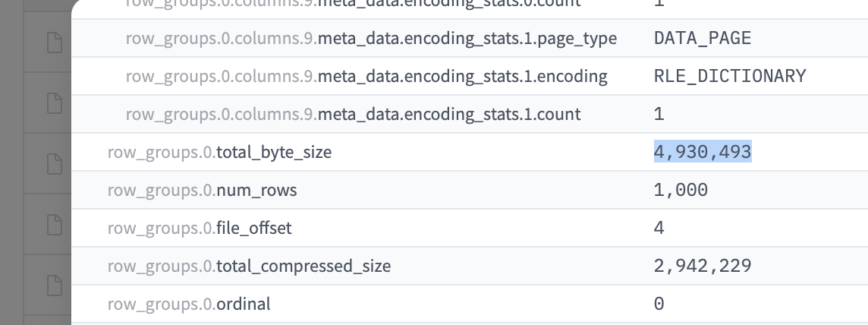Click the bottom-most file icon in the sidebar
This screenshot has height=325, width=868.
click(x=54, y=286)
